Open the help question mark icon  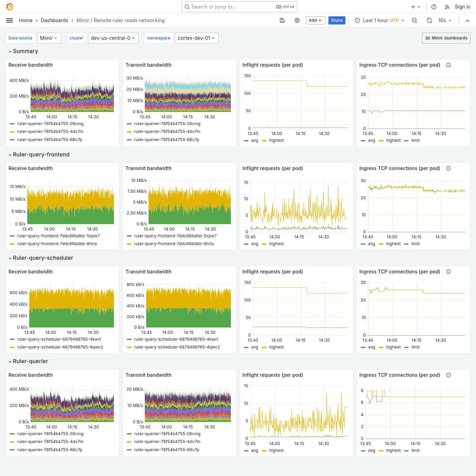[x=434, y=7]
